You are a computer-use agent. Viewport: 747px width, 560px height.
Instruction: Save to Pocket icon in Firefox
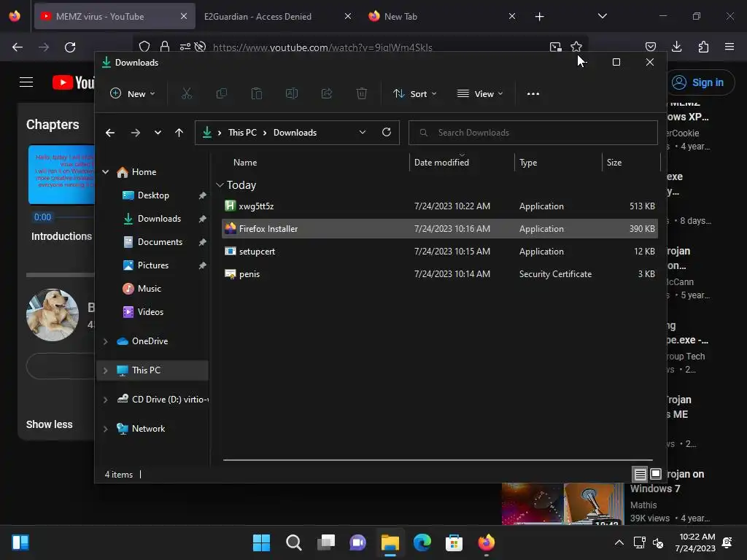pyautogui.click(x=650, y=47)
